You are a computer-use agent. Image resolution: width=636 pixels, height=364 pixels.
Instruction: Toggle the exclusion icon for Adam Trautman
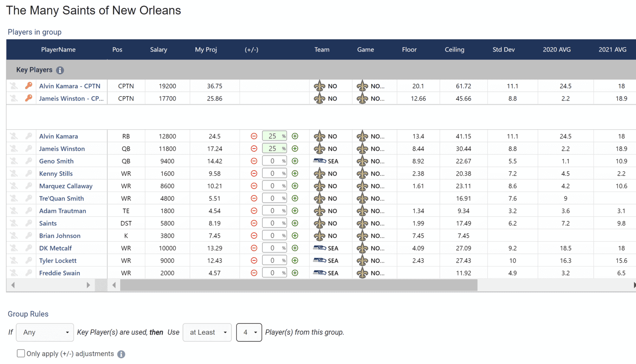[13, 210]
